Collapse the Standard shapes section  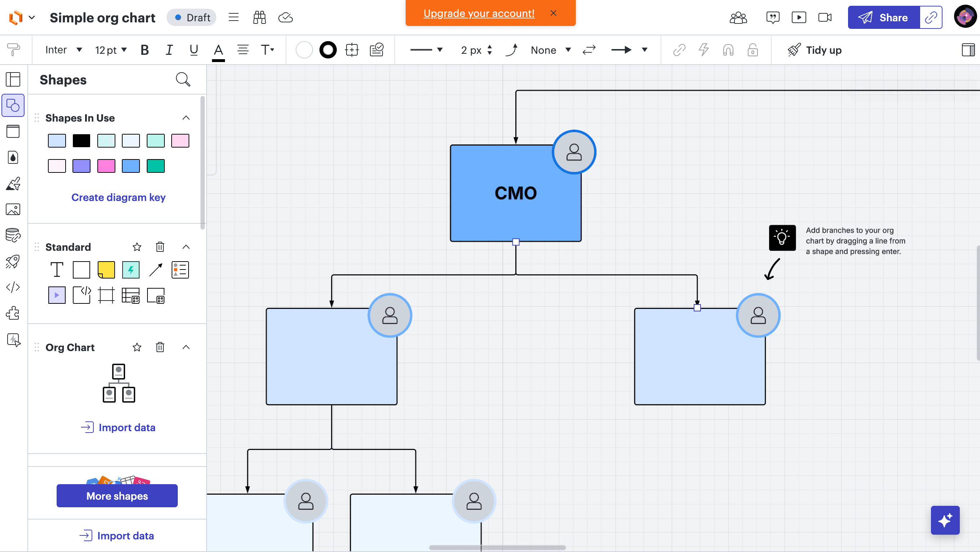(186, 247)
